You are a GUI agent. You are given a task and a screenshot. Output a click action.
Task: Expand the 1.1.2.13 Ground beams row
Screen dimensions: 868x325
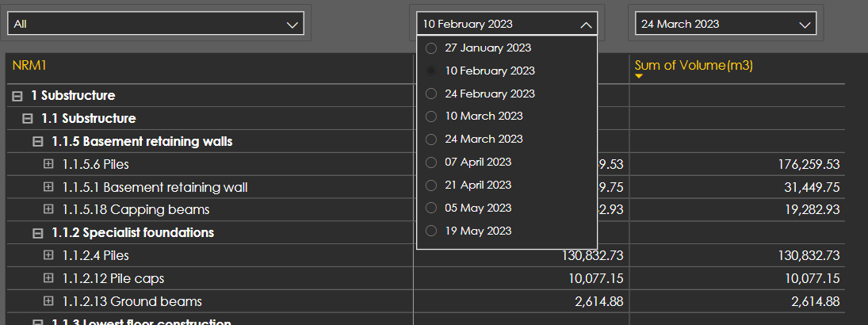pos(48,301)
